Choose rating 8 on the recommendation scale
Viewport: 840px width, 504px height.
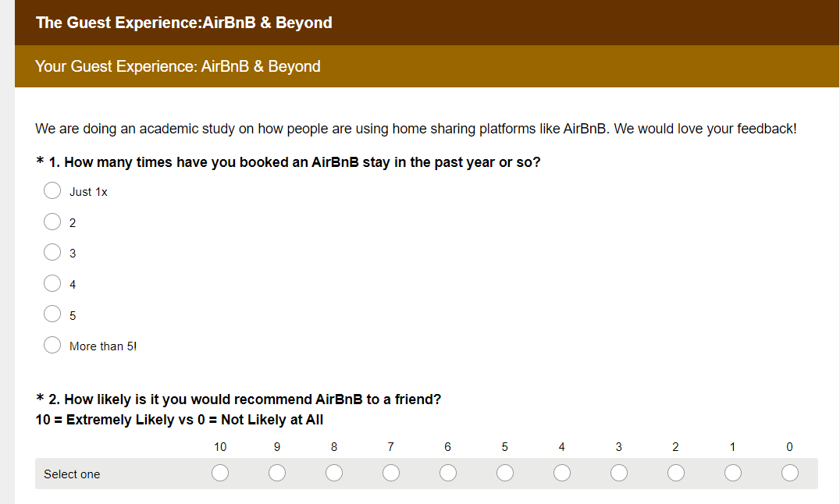(x=334, y=474)
